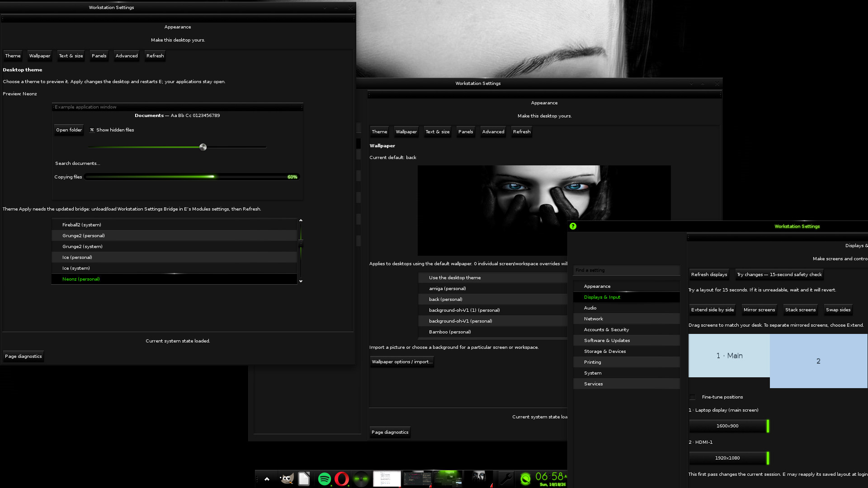Launch the LibreOffice document icon in taskbar
This screenshot has width=868, height=488.
[x=304, y=479]
